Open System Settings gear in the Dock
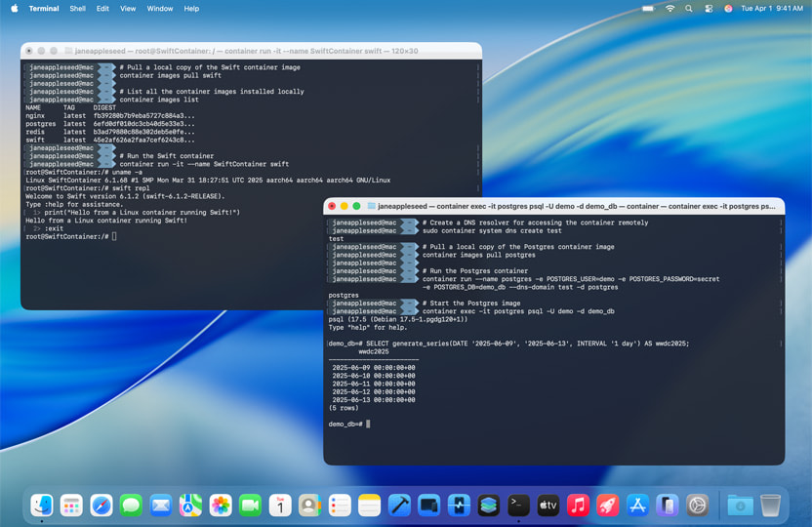 coord(697,505)
